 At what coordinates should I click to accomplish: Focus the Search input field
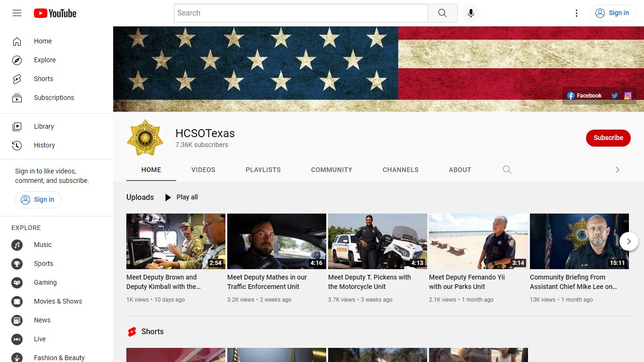pos(301,13)
